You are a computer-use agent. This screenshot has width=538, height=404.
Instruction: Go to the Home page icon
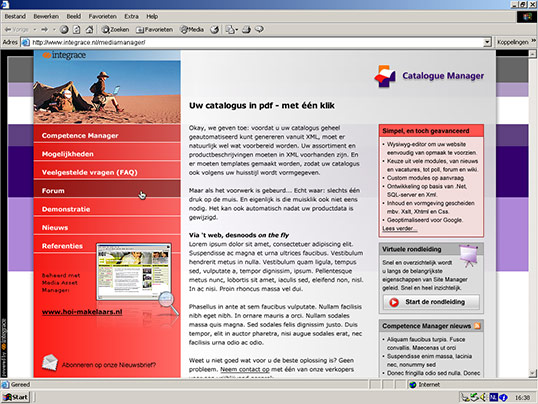[90, 30]
